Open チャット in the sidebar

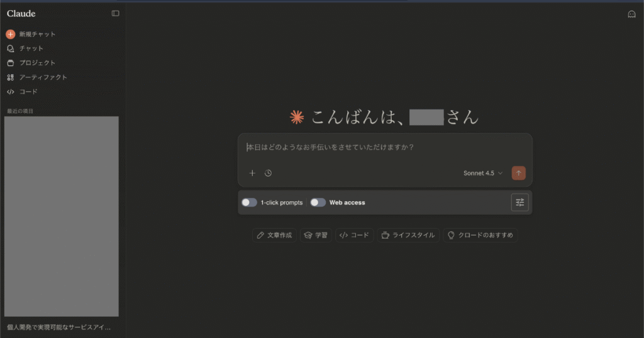[31, 48]
